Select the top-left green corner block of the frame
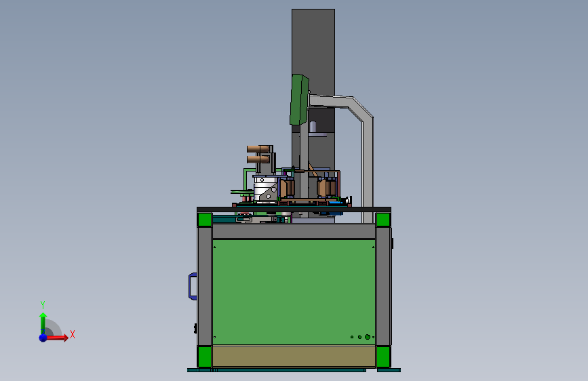 coord(205,220)
